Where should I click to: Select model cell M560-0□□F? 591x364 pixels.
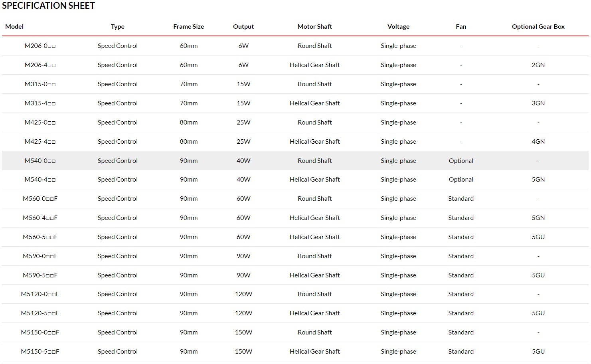pyautogui.click(x=40, y=199)
